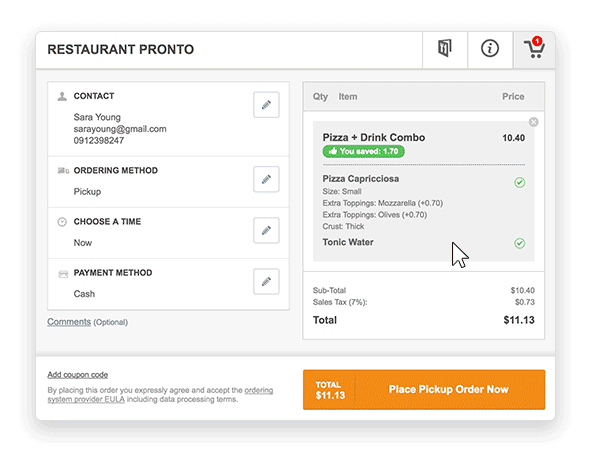Click the Restaurant Pronto title
Viewport: 591px width, 463px height.
121,49
